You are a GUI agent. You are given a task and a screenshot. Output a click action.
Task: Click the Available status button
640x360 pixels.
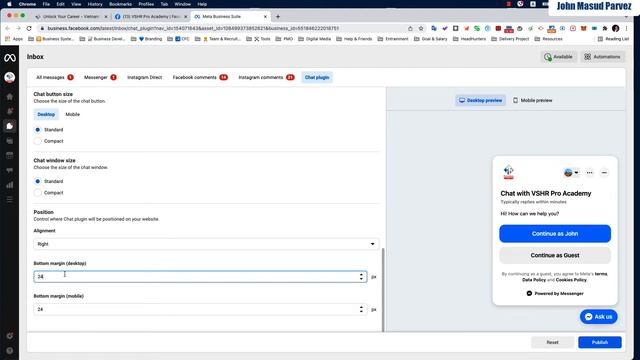coord(558,57)
